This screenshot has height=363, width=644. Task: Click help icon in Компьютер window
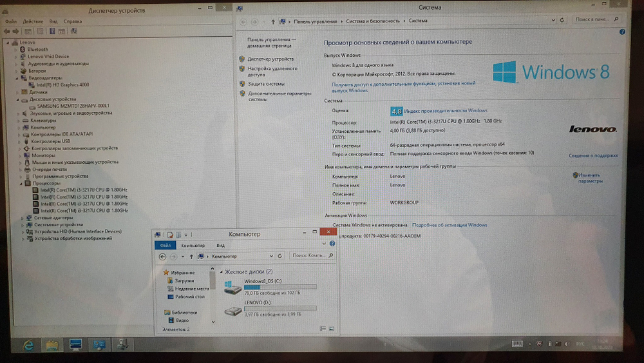point(332,244)
